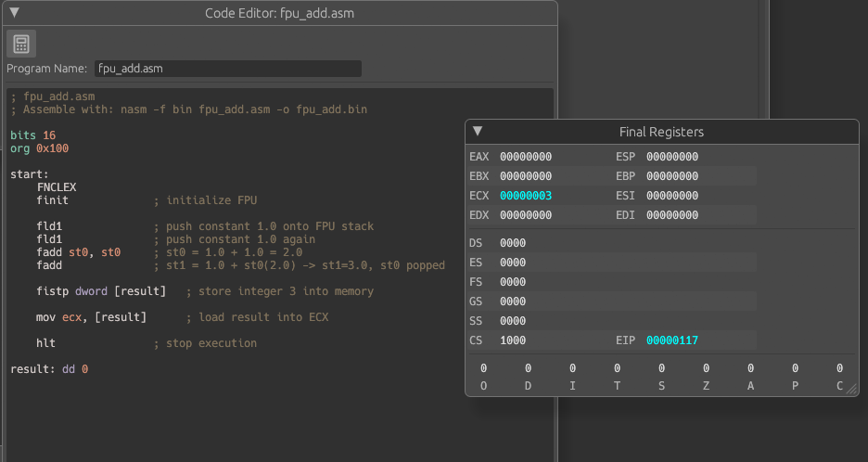868x462 pixels.
Task: Collapse the Final Registers window triangle
Action: coord(478,132)
